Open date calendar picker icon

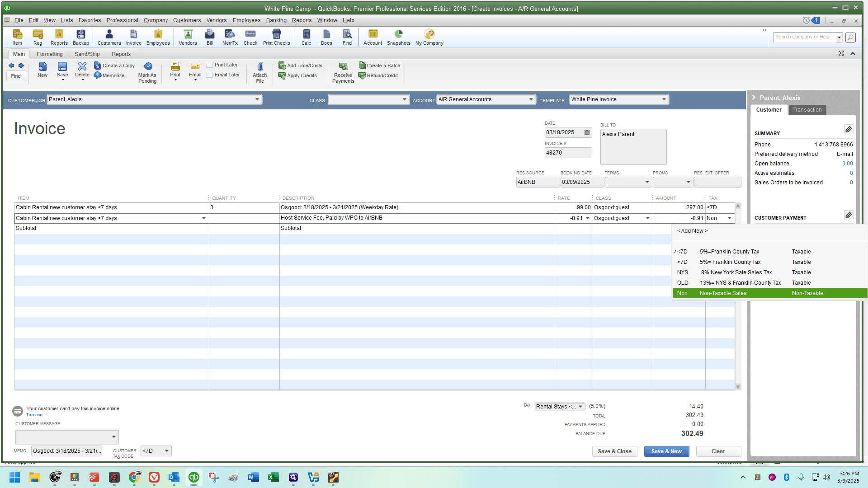(587, 132)
